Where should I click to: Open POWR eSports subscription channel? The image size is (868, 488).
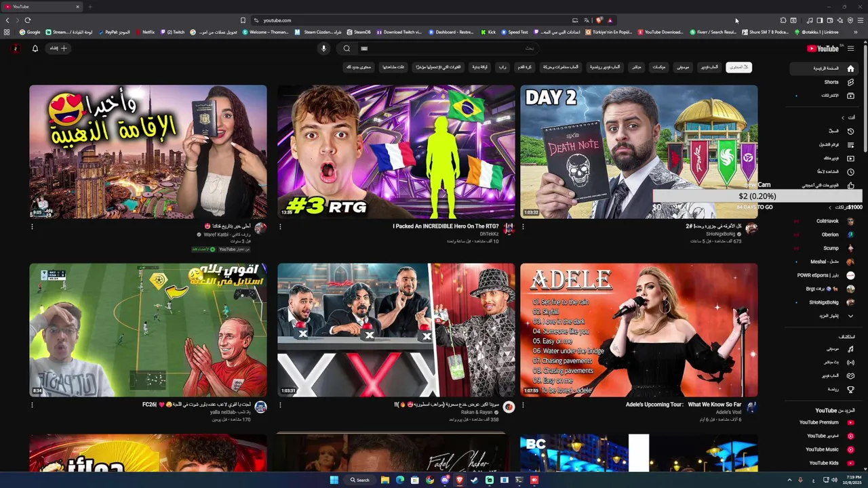(x=824, y=275)
